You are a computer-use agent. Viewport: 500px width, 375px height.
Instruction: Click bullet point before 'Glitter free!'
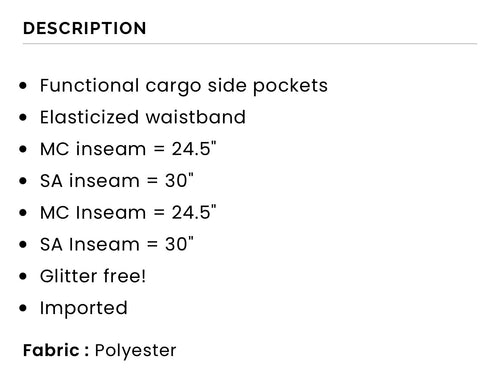[23, 276]
